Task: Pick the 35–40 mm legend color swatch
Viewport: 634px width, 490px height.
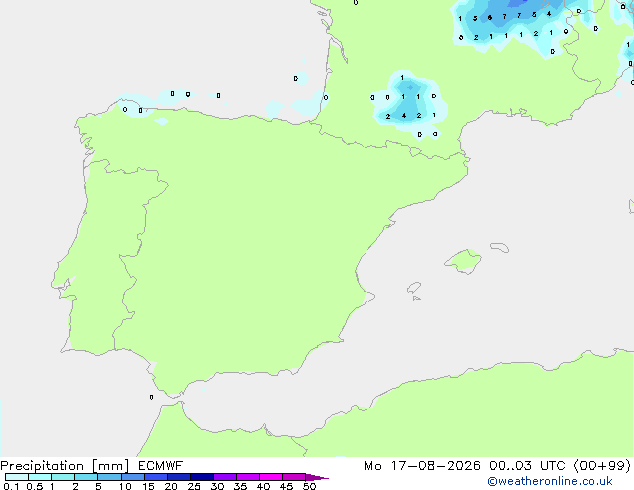Action: [247, 477]
